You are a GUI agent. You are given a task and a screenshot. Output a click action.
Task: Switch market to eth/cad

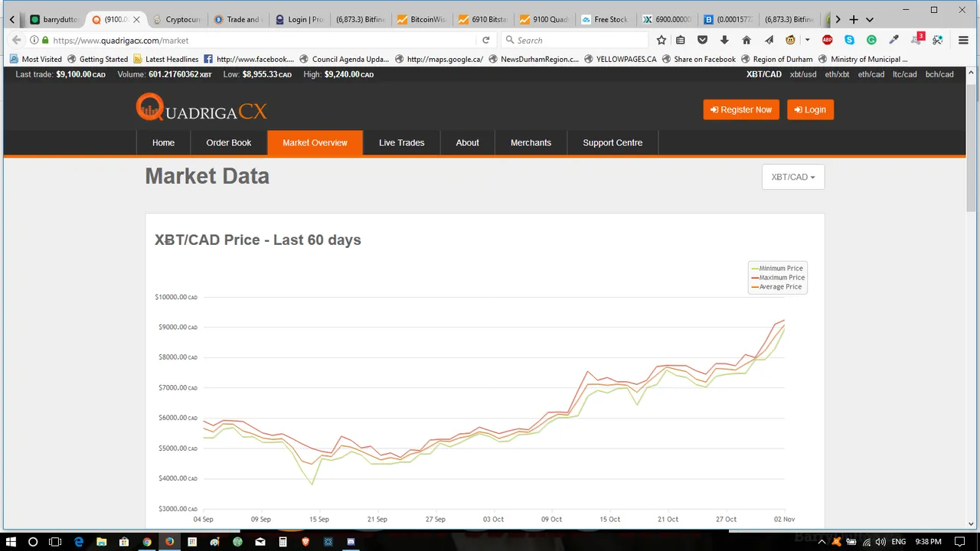click(x=871, y=74)
